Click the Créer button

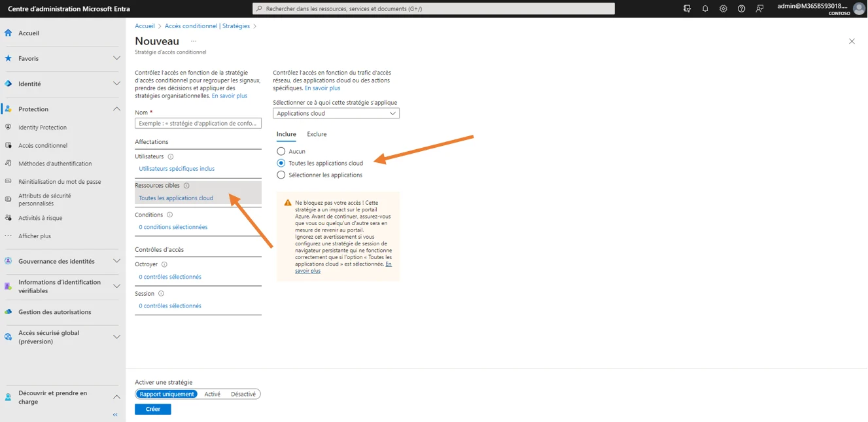(152, 409)
